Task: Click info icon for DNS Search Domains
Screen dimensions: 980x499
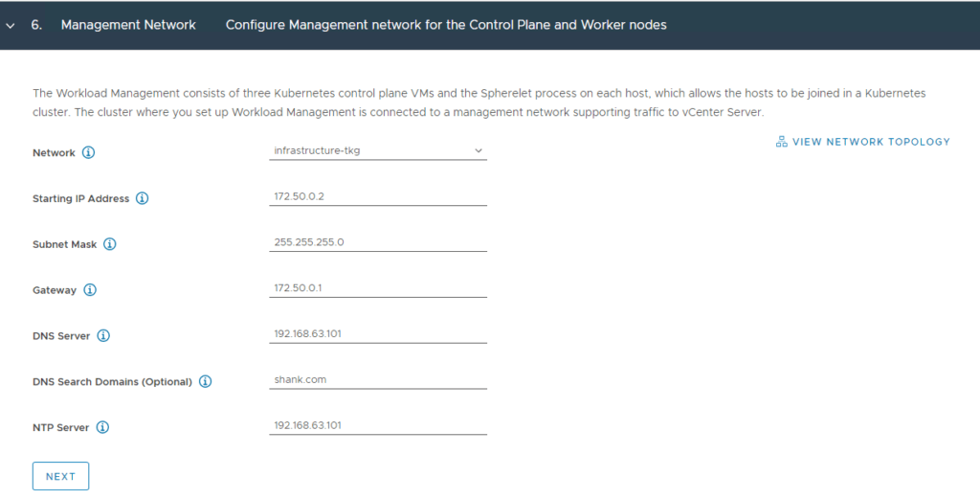Action: point(205,381)
